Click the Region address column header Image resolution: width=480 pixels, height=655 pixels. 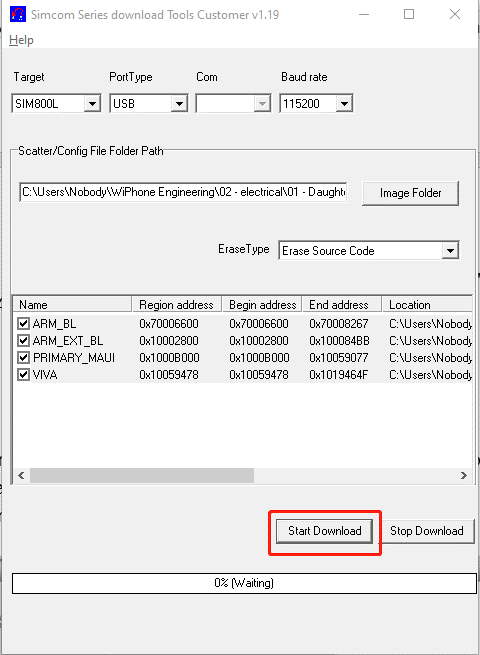[x=177, y=305]
